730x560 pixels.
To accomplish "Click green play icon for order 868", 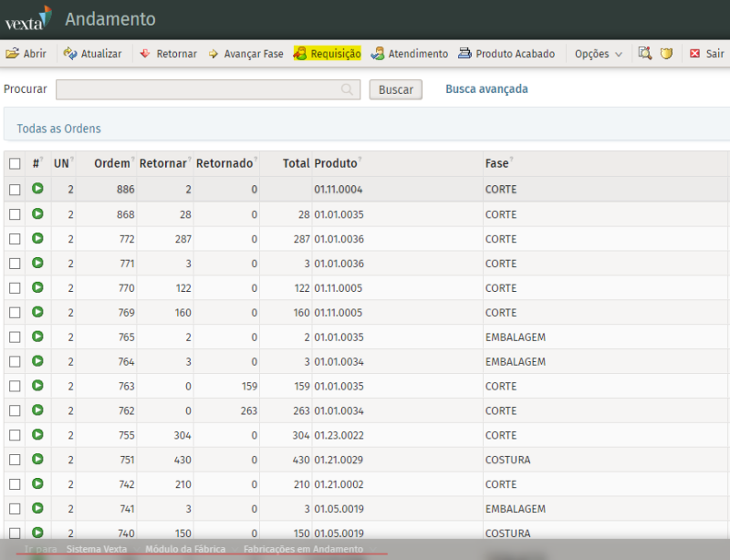I will click(x=37, y=213).
